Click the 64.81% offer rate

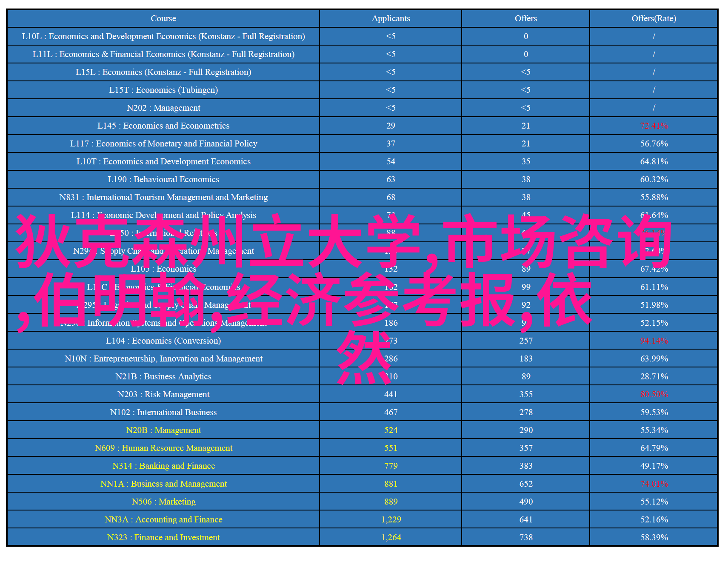pyautogui.click(x=654, y=161)
